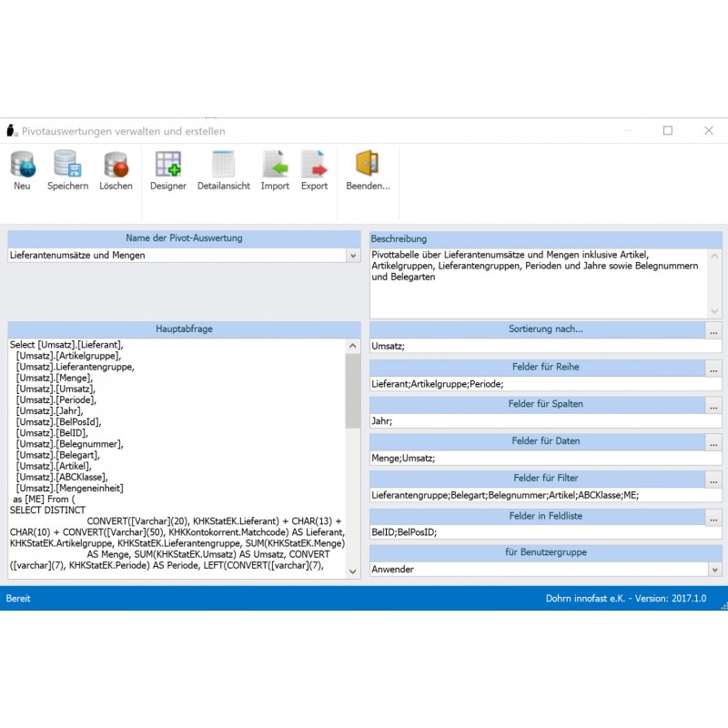
Task: Click the Beschreibung scrollbar down arrow
Action: coord(714,311)
